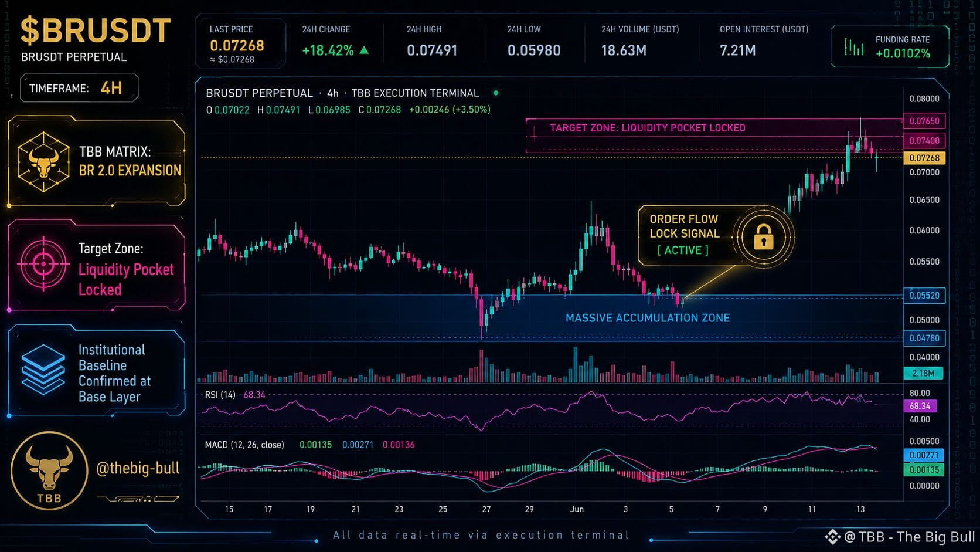Screen dimensions: 980x552
Task: Click the blue 0.00271 MACD axis tag
Action: click(x=924, y=455)
